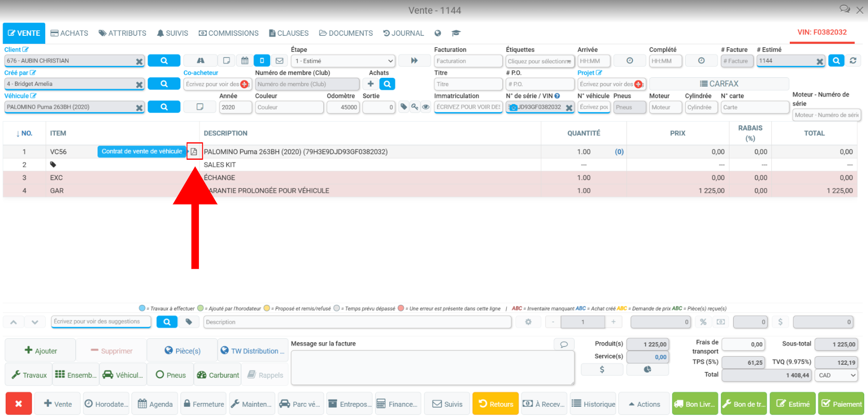Increase quantity with the plus stepper
This screenshot has width=868, height=418.
coord(613,322)
